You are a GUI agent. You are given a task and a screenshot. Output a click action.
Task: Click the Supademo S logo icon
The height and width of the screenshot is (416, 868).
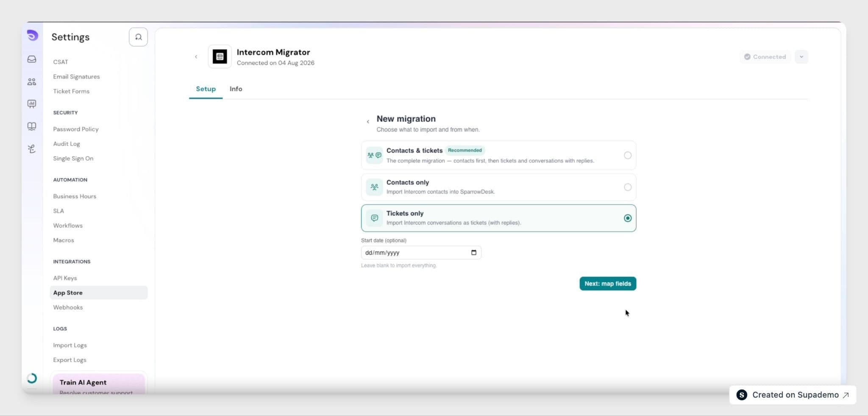pyautogui.click(x=742, y=395)
